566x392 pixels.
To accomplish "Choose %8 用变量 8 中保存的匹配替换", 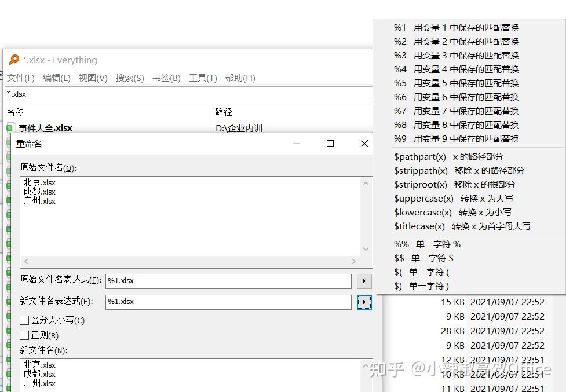I will click(457, 124).
